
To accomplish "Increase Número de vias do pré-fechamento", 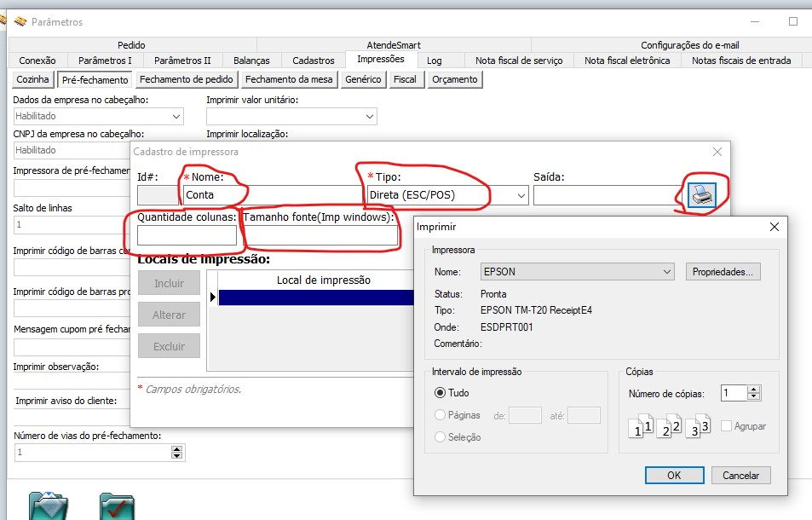I will pyautogui.click(x=176, y=449).
